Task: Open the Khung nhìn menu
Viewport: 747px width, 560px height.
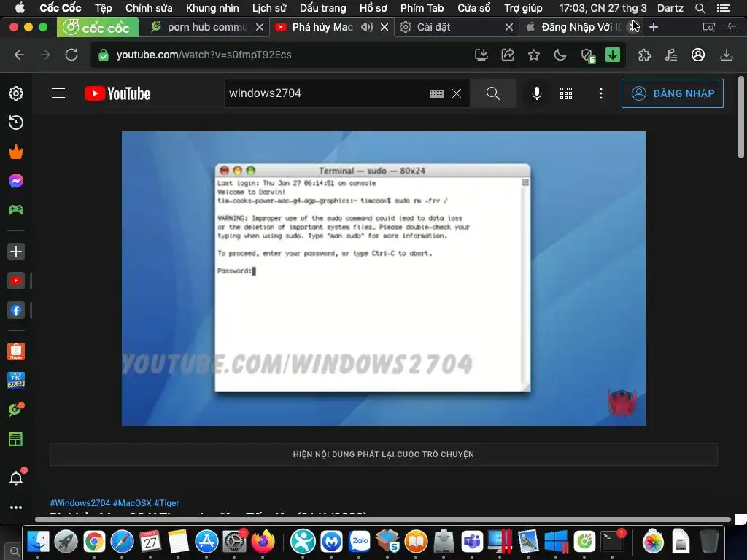Action: [212, 8]
